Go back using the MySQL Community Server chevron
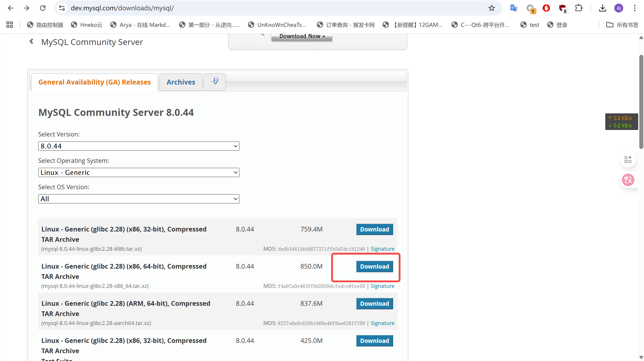This screenshot has height=361, width=644. click(31, 42)
